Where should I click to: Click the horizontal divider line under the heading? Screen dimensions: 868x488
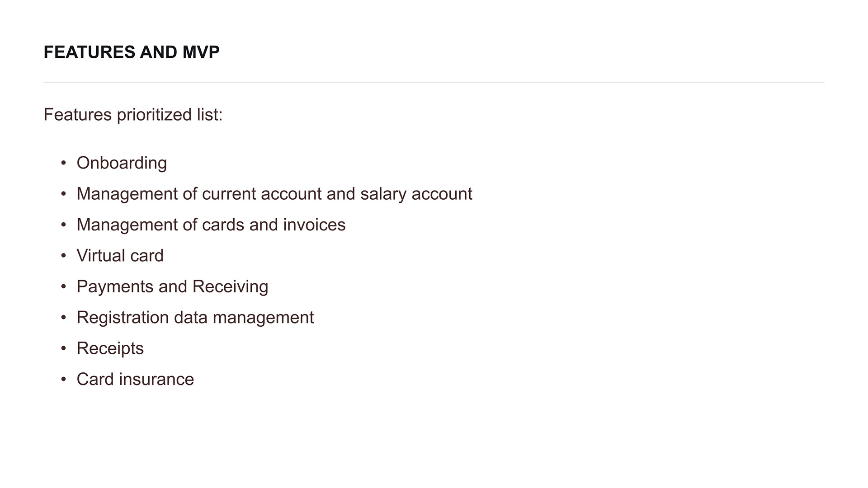coord(434,82)
